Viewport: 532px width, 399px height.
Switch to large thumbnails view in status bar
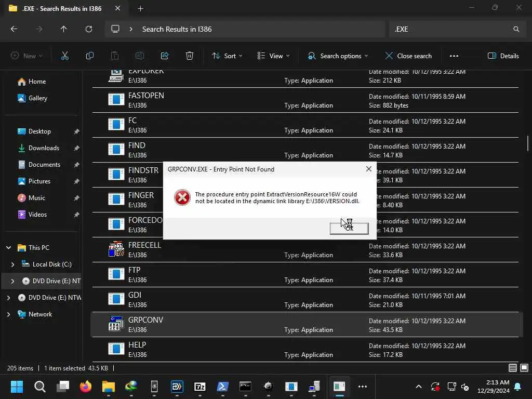point(524,368)
